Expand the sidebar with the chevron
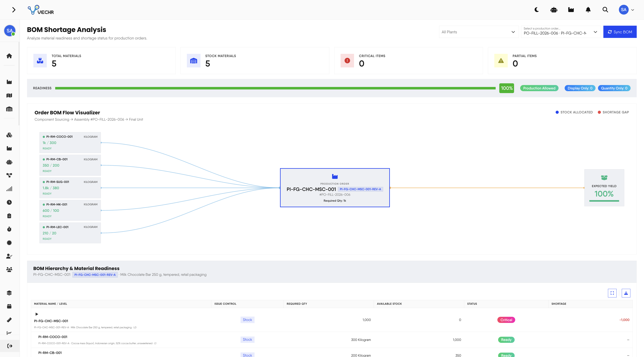The width and height of the screenshot is (644, 357). (x=14, y=10)
